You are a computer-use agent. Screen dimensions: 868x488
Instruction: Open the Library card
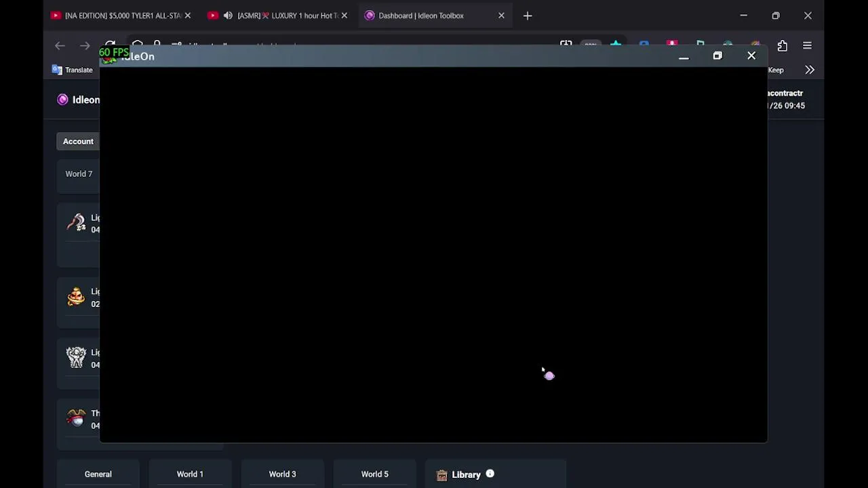tap(496, 474)
